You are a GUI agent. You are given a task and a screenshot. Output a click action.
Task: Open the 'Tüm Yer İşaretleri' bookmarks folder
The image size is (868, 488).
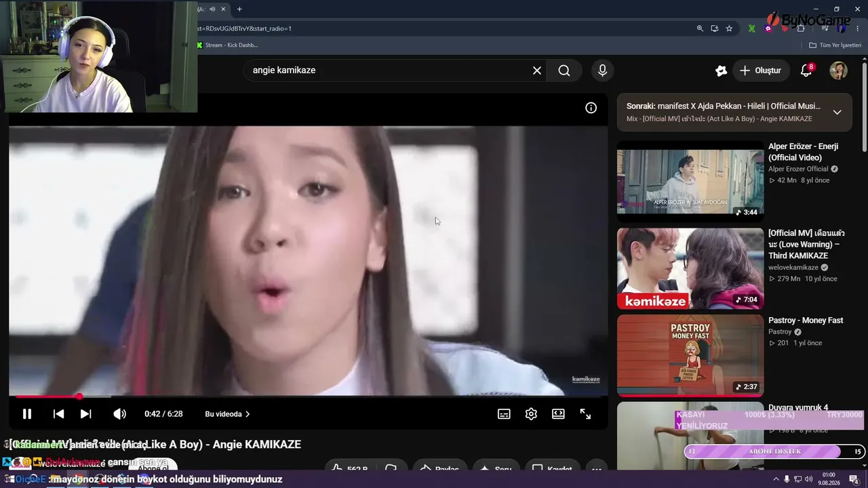click(x=835, y=45)
